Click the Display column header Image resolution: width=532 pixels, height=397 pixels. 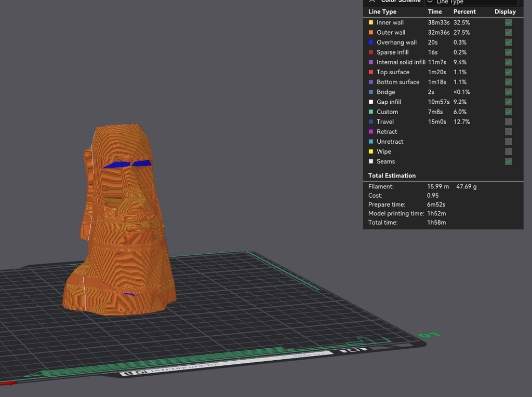(505, 11)
